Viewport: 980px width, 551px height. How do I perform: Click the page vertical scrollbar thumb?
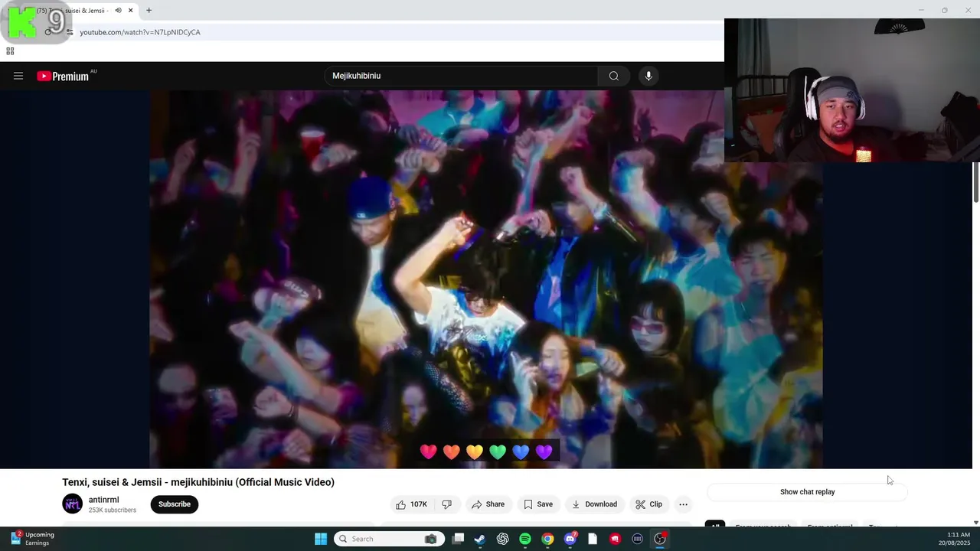tap(975, 182)
